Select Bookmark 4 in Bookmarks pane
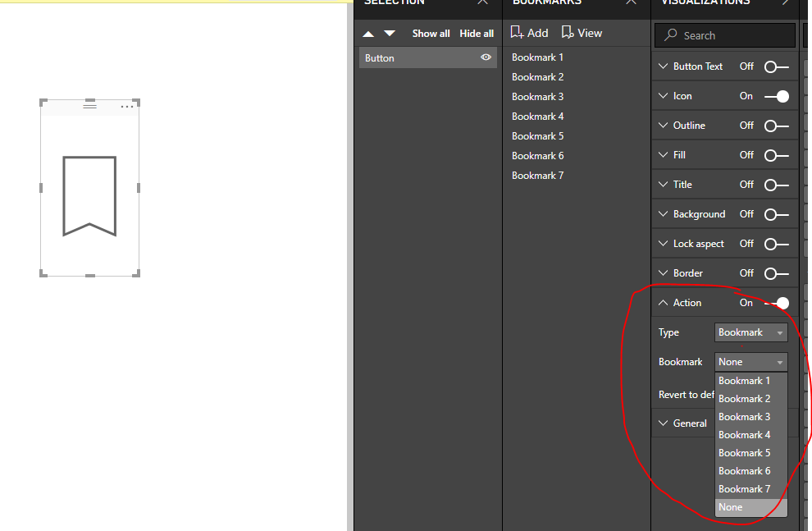 pyautogui.click(x=537, y=117)
